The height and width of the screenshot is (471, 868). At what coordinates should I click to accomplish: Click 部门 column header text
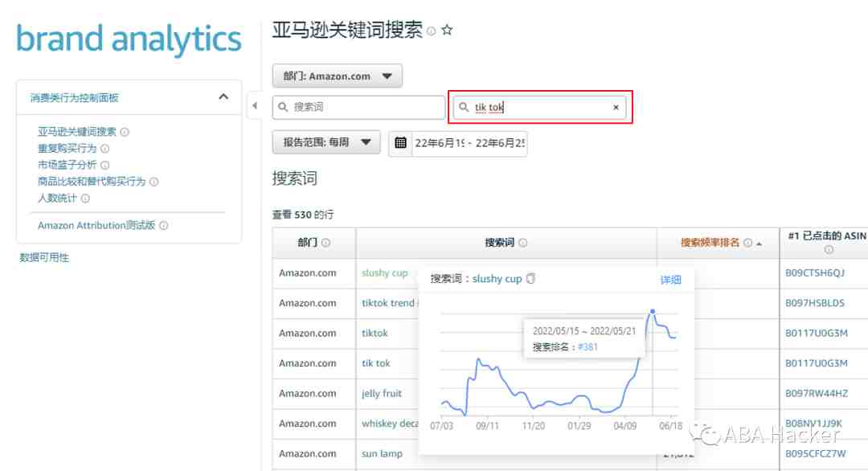point(307,243)
